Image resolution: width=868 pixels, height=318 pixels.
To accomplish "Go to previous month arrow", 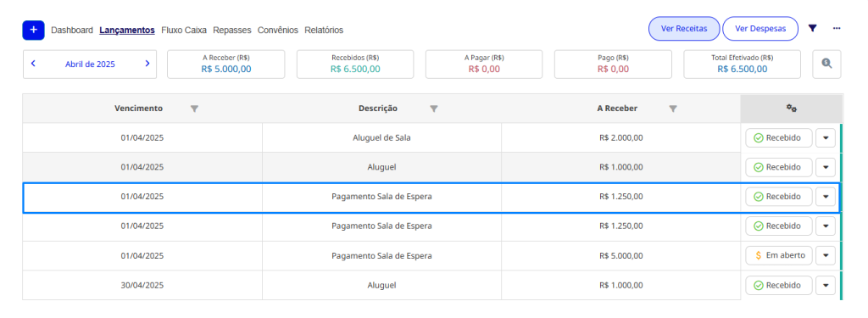I will (x=33, y=64).
